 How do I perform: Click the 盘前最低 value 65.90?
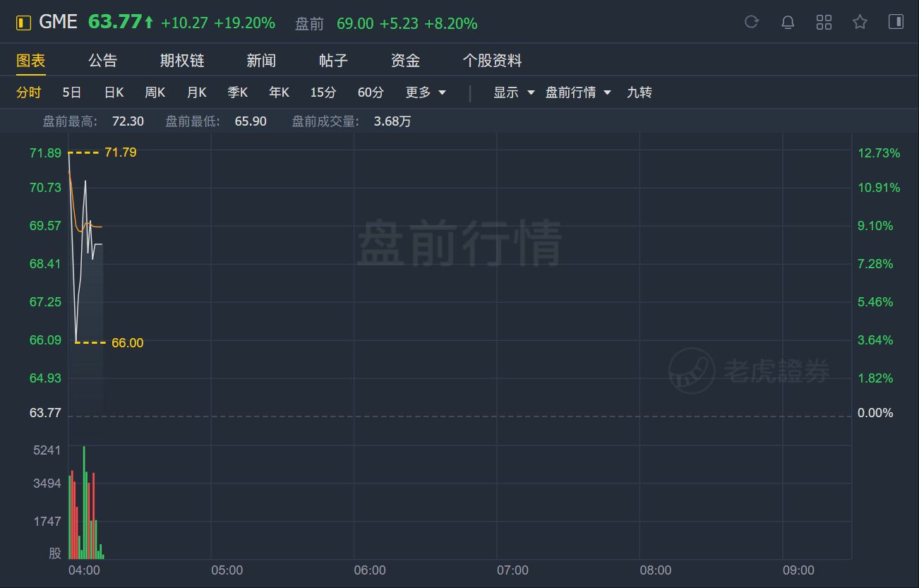click(251, 121)
